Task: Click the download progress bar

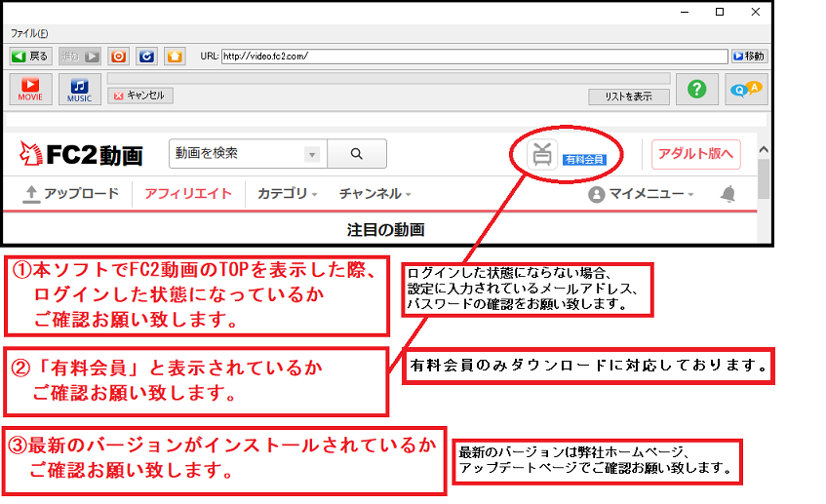Action: pos(389,78)
